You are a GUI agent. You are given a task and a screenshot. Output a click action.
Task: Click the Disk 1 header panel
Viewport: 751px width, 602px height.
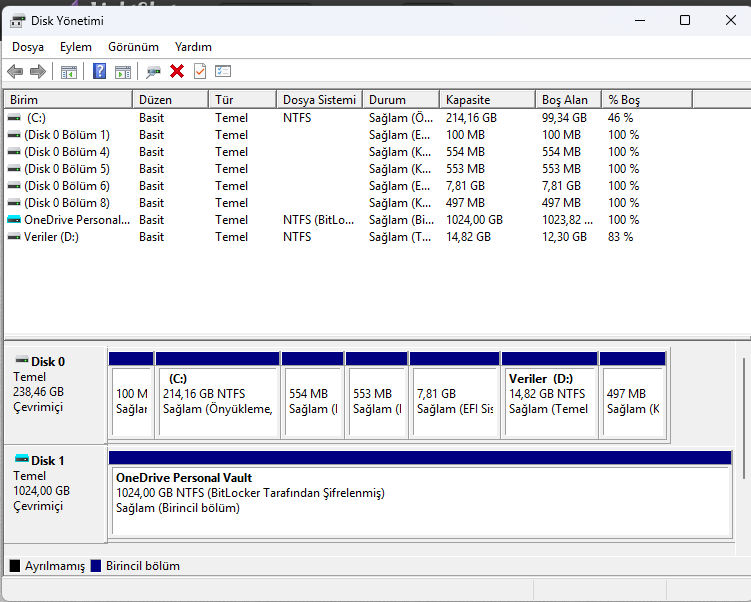(55, 494)
